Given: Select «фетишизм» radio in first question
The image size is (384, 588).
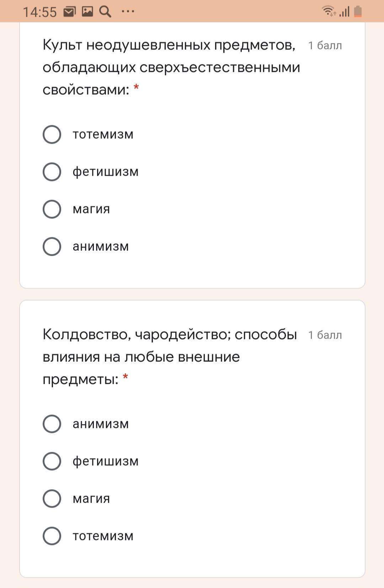Looking at the screenshot, I should 52,172.
